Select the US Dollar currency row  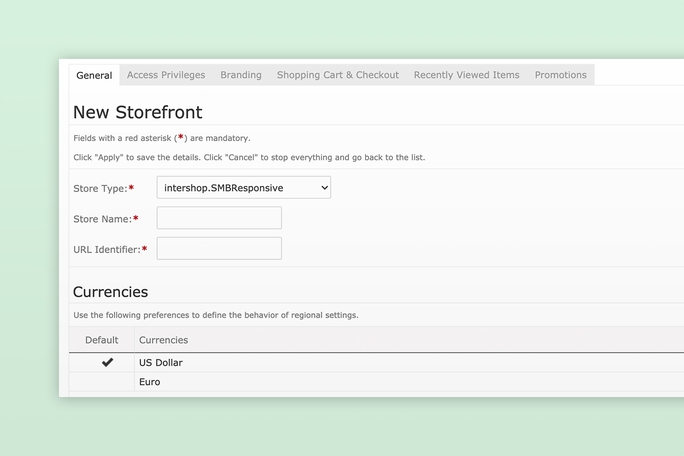(x=376, y=363)
